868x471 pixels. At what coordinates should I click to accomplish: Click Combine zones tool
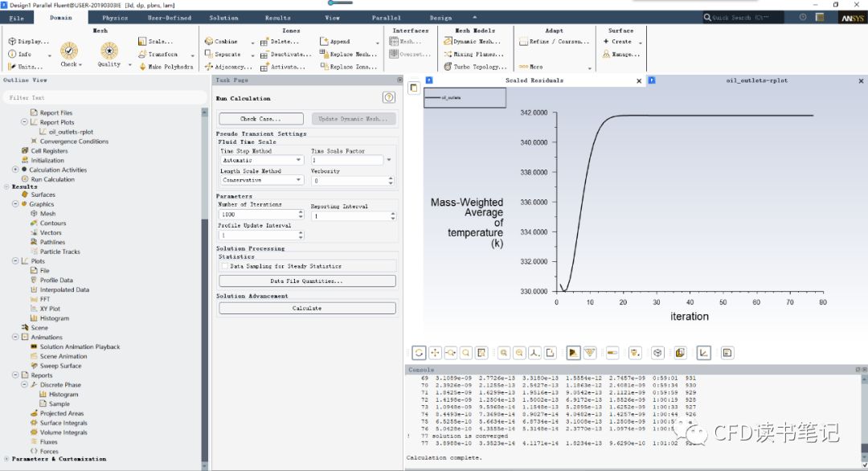click(221, 42)
